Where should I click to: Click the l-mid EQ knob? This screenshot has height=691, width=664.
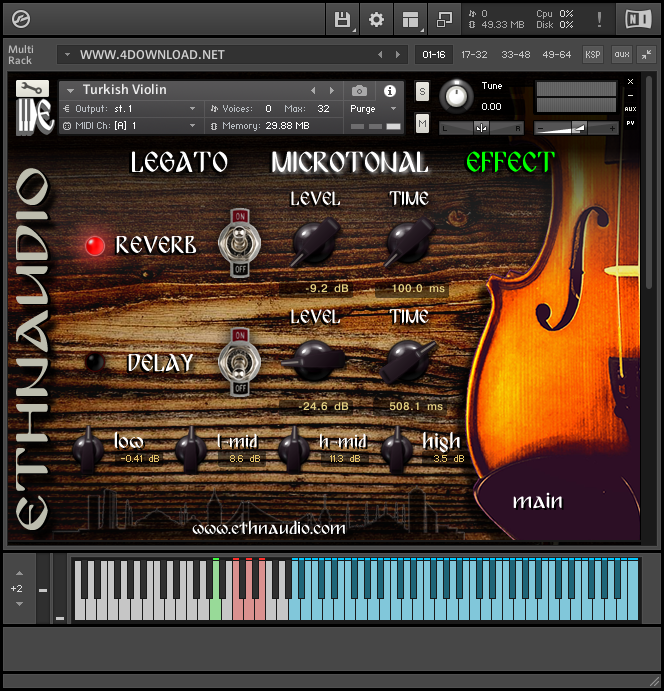(x=191, y=450)
